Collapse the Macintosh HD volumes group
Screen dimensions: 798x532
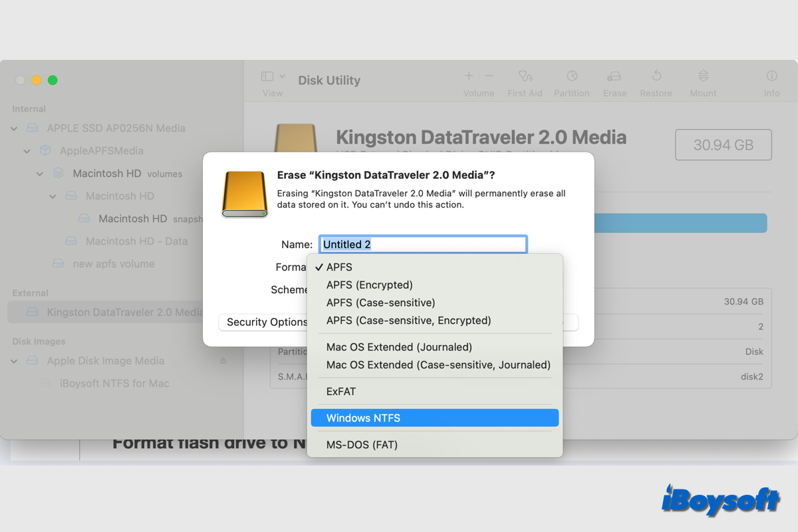pos(39,173)
